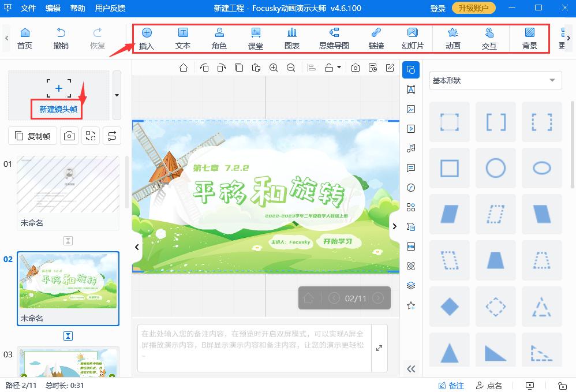Click the camera snapshot icon above the canvas

coord(354,68)
